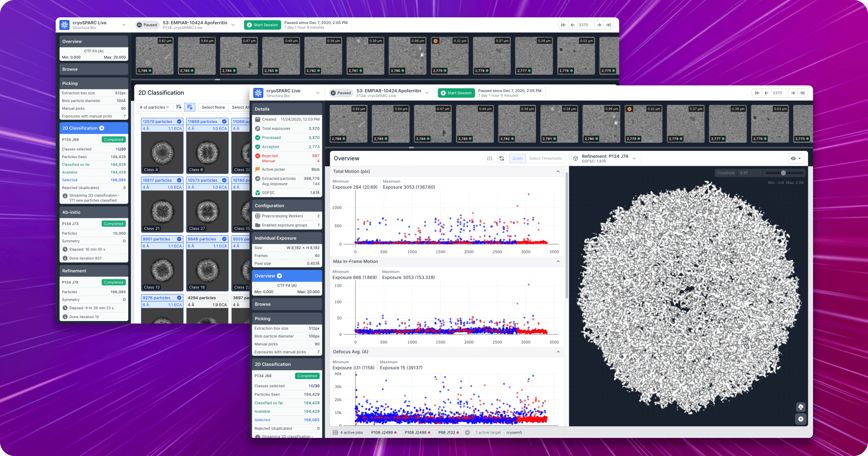Open the viewer eye visibility dropdown

click(796, 159)
